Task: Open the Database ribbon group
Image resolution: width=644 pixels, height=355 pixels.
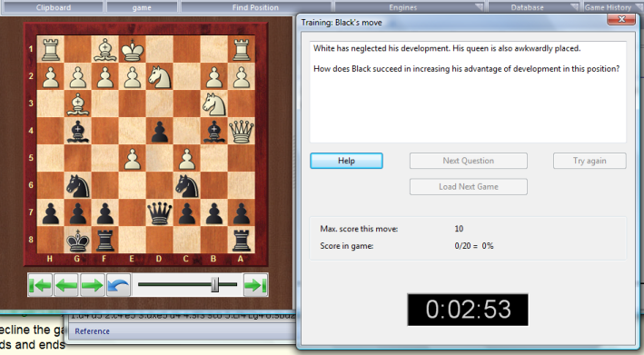Action: 528,7
